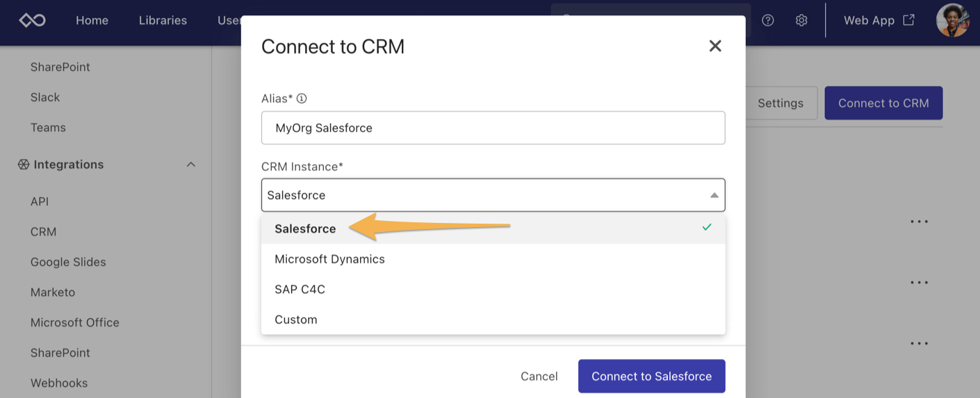Select Salesforce from the dropdown list

(493, 229)
